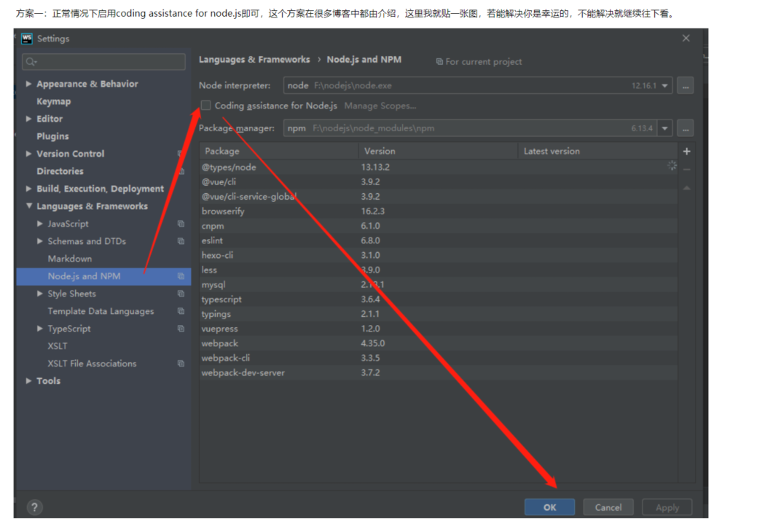Viewport: 757px width, 532px height.
Task: Click the project-scope icon beside XSLT File Associations
Action: 181,363
